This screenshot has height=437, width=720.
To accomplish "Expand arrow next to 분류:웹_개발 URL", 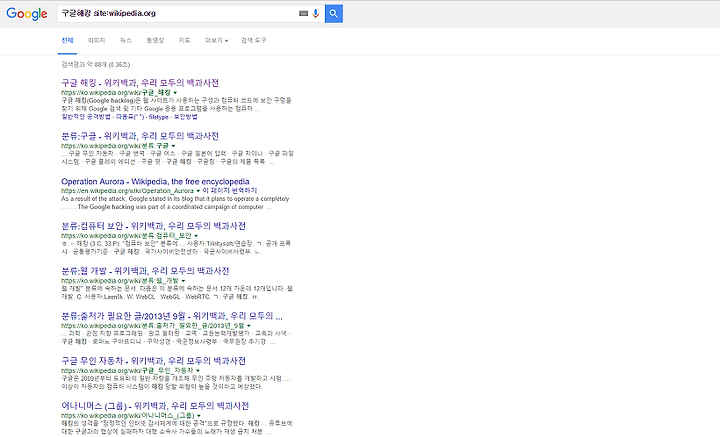I will pyautogui.click(x=183, y=281).
